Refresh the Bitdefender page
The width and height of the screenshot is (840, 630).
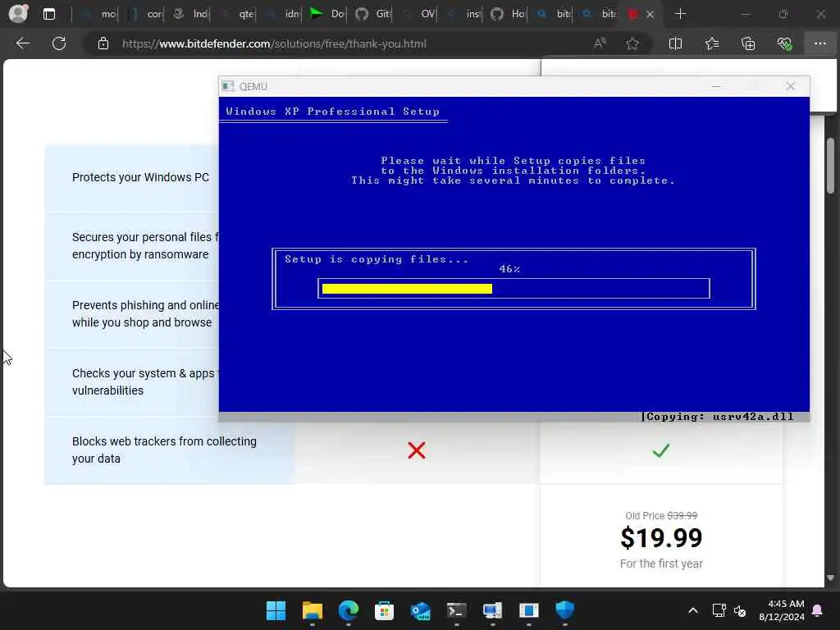coord(59,43)
